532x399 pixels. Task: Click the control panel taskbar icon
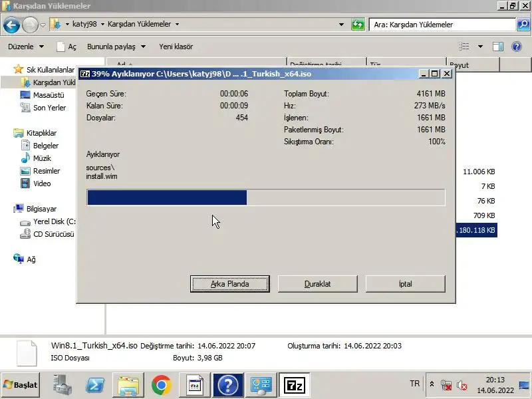[x=261, y=385]
